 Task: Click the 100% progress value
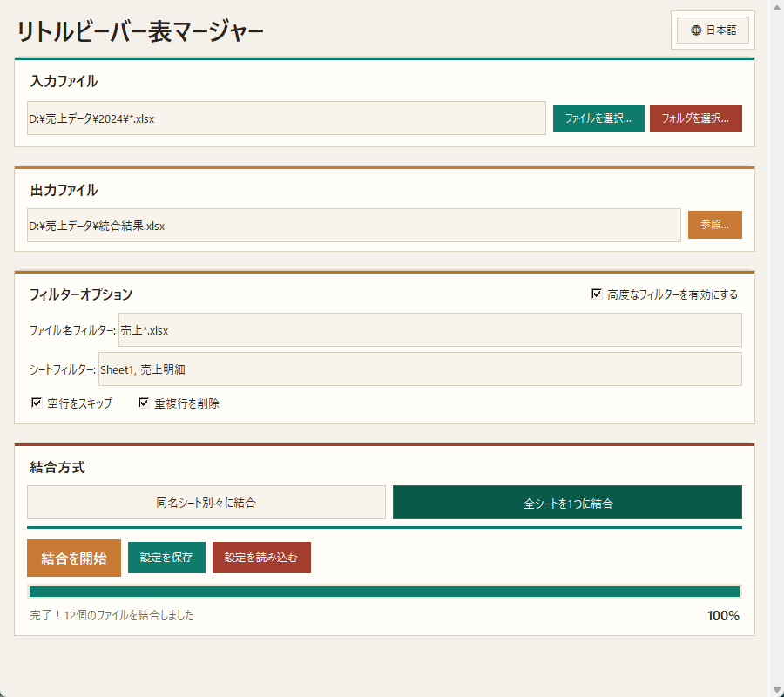click(723, 615)
